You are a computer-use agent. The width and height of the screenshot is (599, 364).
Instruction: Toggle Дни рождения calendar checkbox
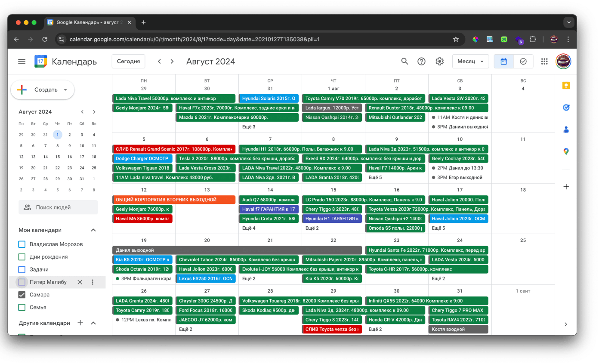(x=22, y=257)
